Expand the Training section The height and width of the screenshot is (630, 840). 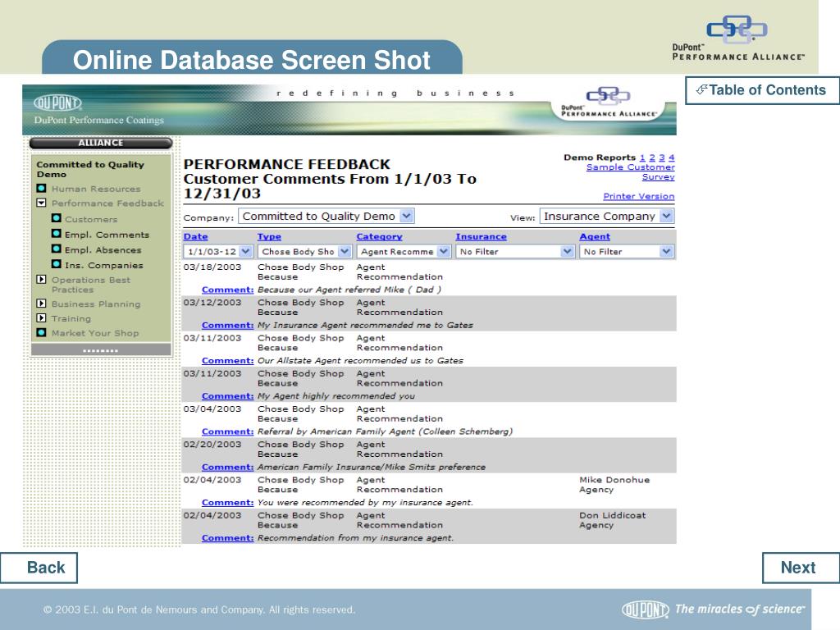[x=42, y=318]
